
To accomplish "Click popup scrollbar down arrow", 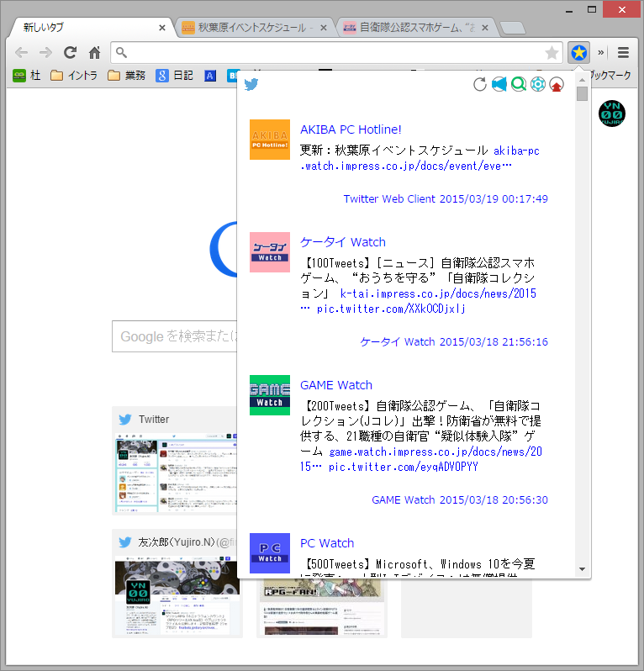I will coord(582,569).
